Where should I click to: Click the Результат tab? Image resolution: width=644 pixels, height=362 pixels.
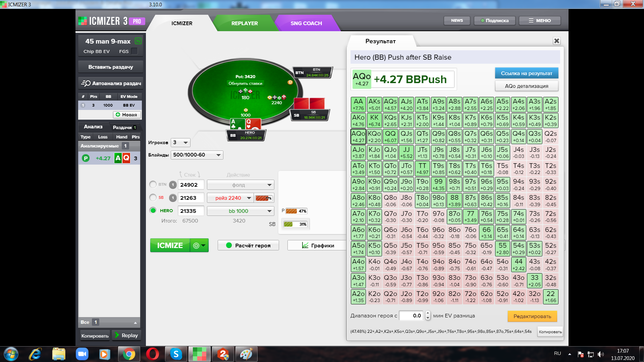380,41
